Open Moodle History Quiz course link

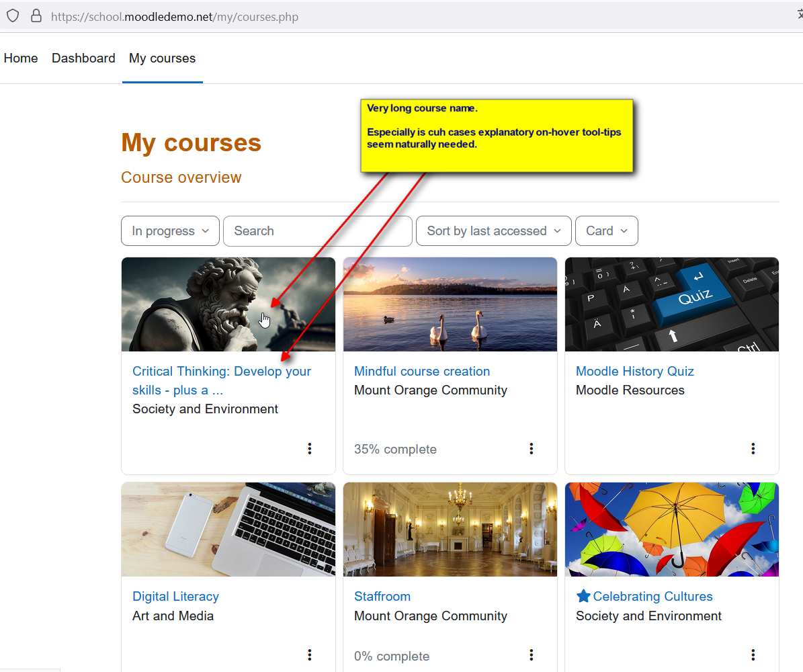click(635, 372)
